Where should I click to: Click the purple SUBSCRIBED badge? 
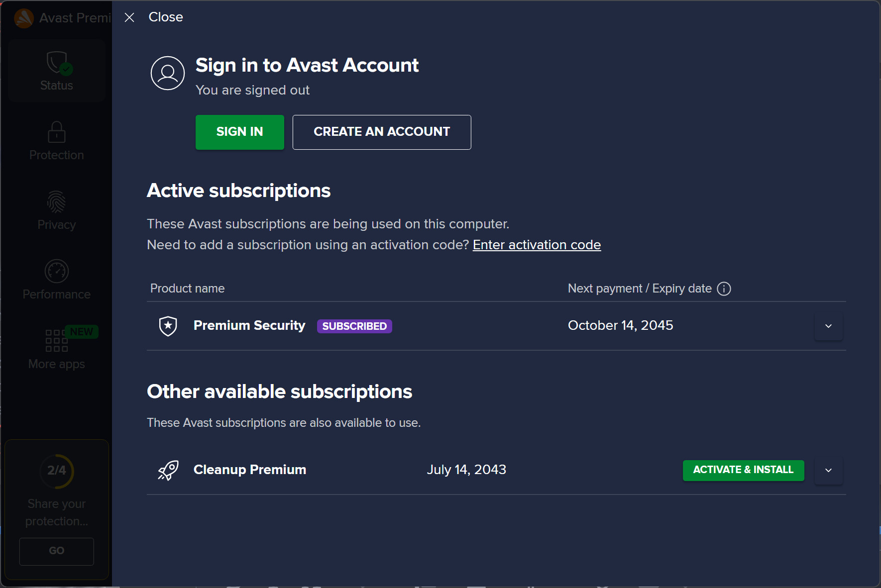(354, 326)
